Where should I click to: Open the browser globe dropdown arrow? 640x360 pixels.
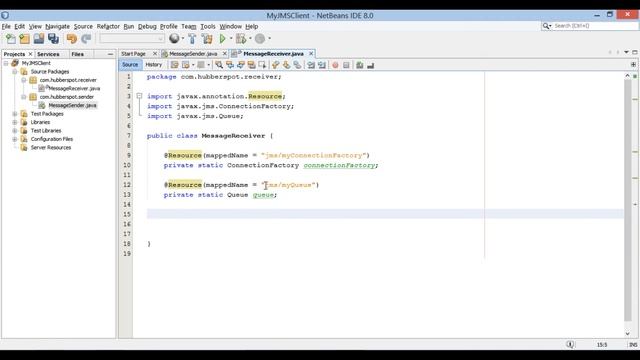tap(183, 38)
